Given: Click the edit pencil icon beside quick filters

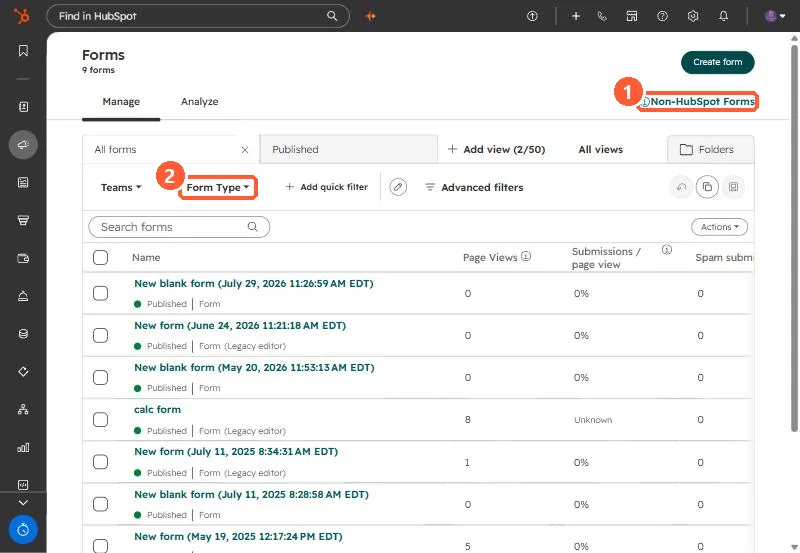Looking at the screenshot, I should (398, 187).
